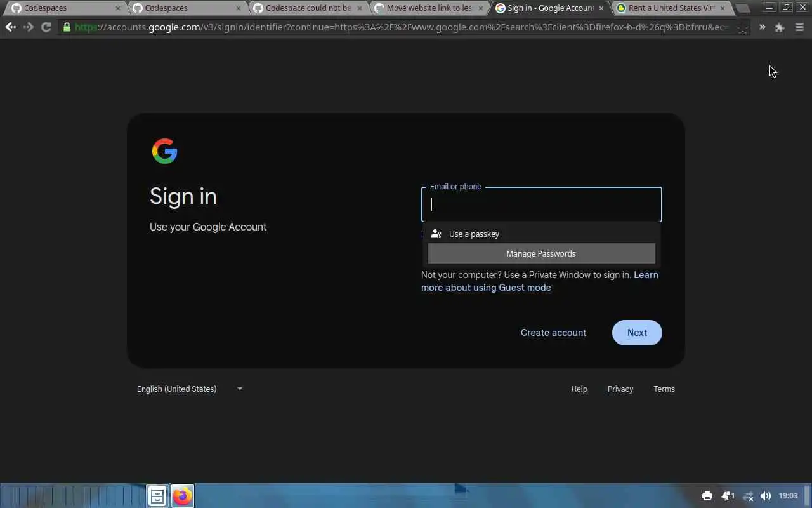Open the 'Terms' footer link
This screenshot has width=812, height=508.
[x=664, y=389]
